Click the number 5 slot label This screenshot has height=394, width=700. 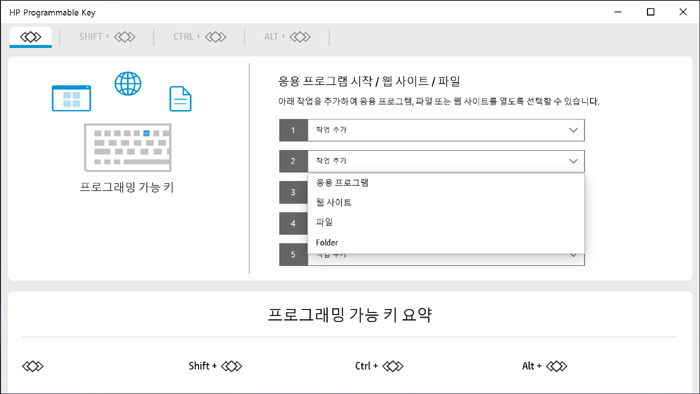(293, 254)
